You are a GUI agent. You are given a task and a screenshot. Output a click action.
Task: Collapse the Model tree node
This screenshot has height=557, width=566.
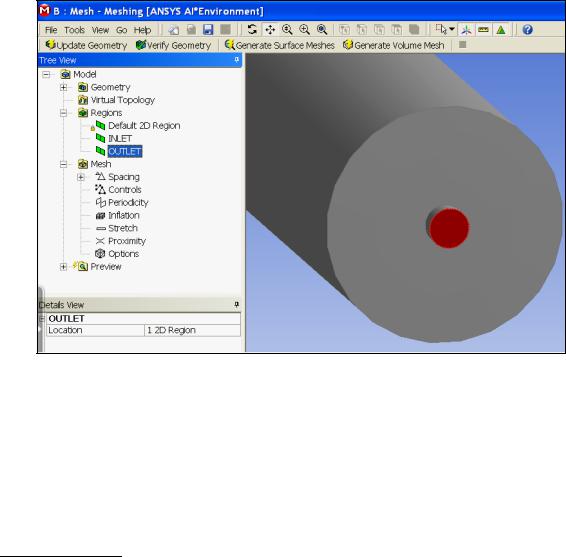(46, 75)
